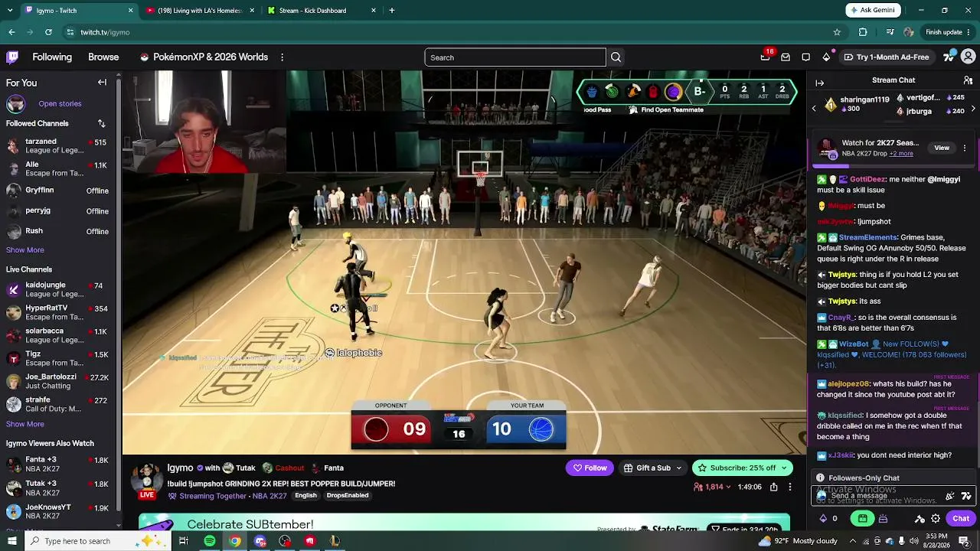Show next gift leaderboard entries
This screenshot has height=551, width=980.
click(x=973, y=109)
